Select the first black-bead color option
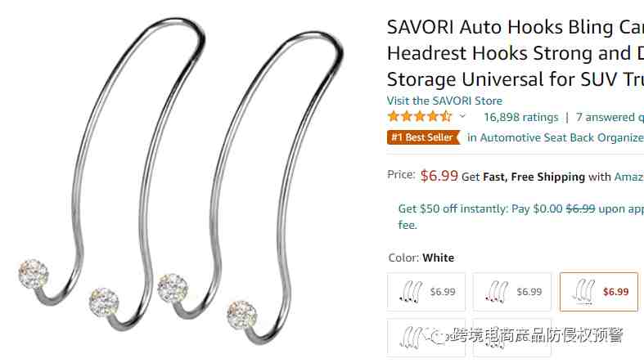The width and height of the screenshot is (644, 363). click(x=426, y=292)
